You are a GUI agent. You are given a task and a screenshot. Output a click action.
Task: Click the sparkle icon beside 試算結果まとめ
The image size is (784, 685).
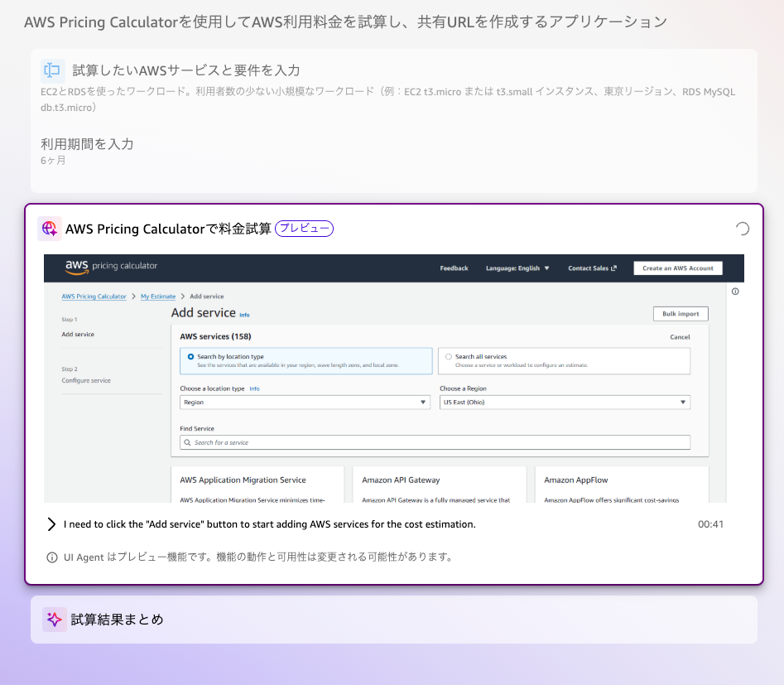coord(55,620)
